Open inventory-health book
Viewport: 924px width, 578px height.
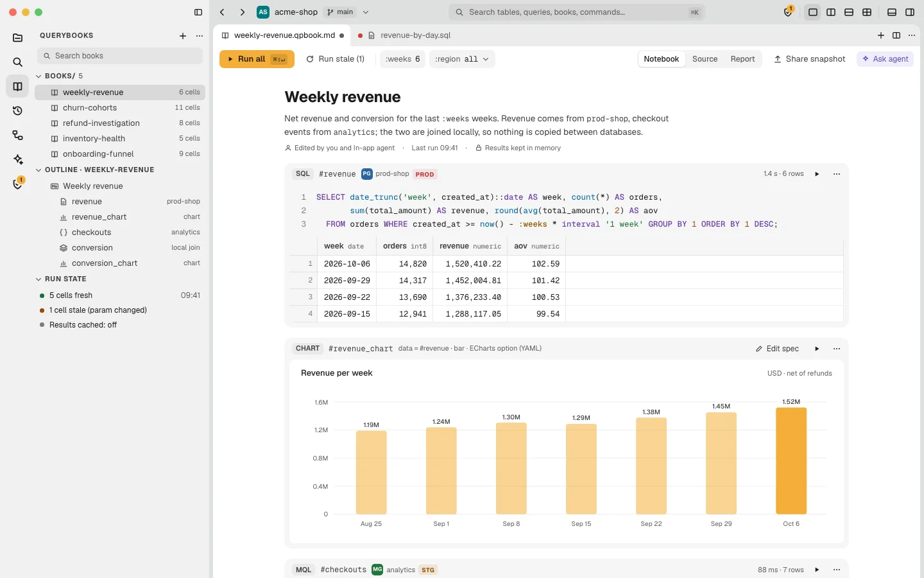120,139
